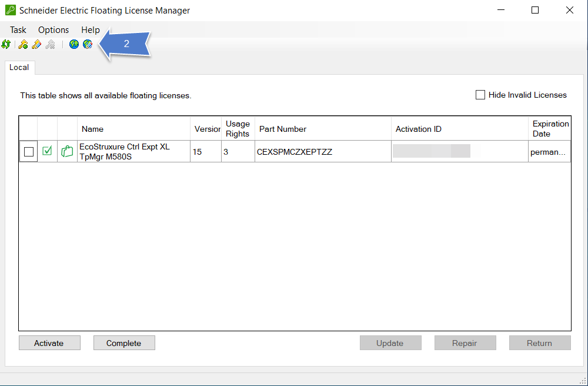Click the key with plus add-license icon
This screenshot has height=386, width=588.
[23, 45]
